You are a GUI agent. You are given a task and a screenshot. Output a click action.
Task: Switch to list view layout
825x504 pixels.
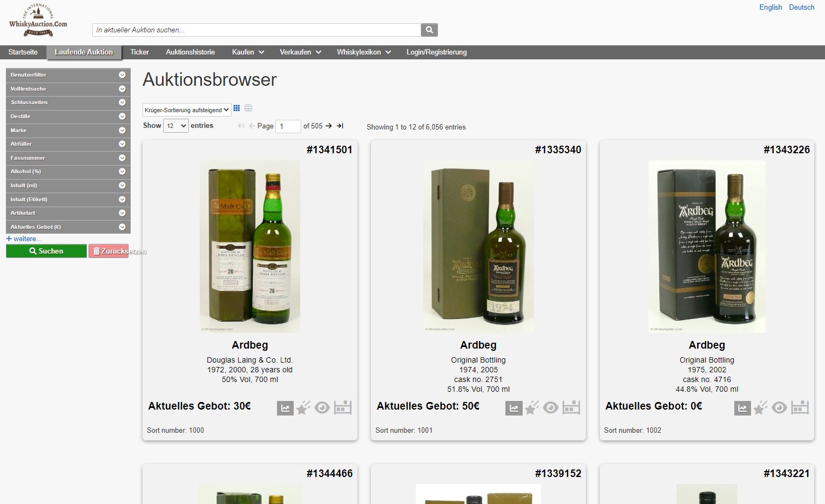click(248, 108)
